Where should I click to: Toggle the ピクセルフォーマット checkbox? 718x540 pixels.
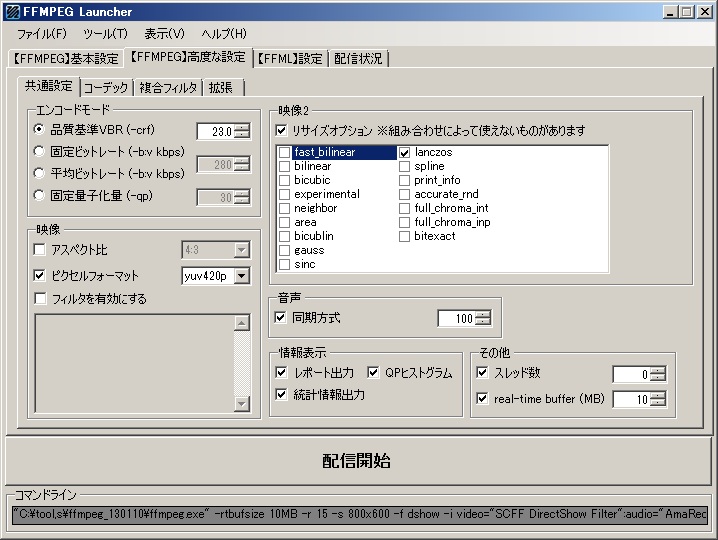click(40, 275)
